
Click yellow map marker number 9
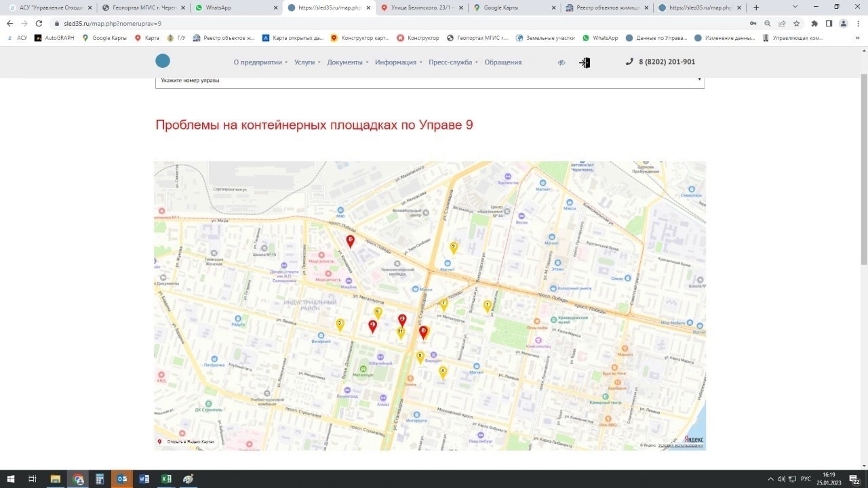454,247
